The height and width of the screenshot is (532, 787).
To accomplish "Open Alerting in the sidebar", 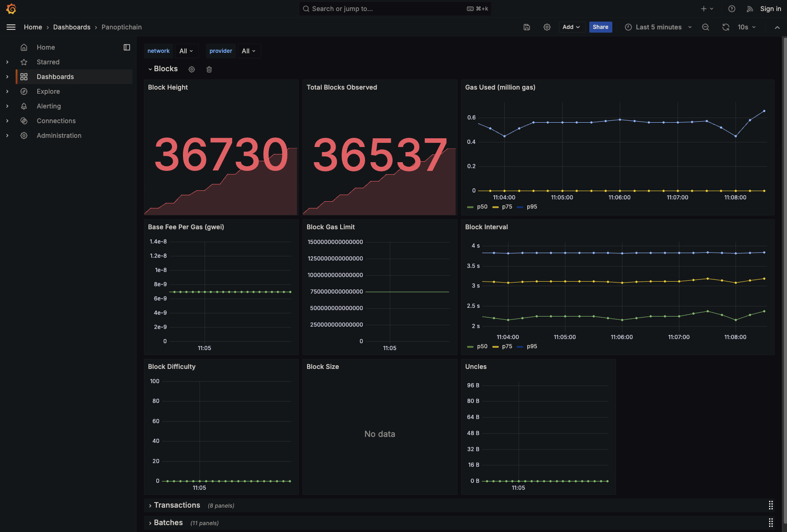I will [49, 106].
